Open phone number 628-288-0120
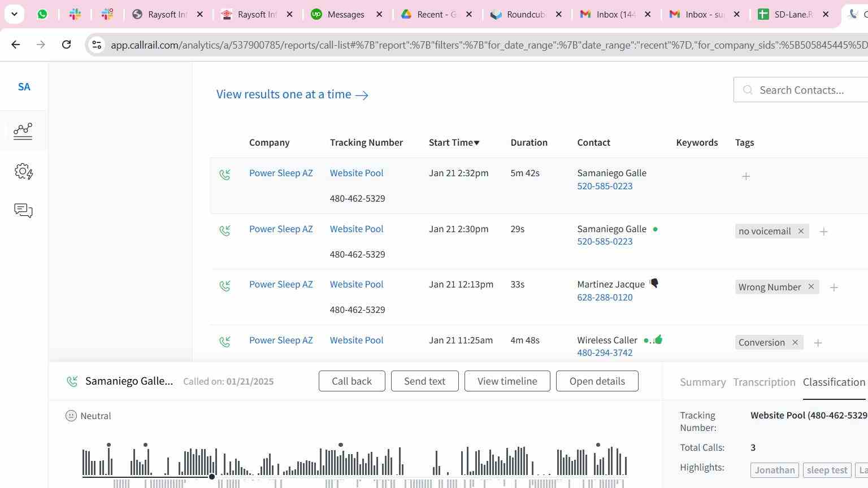Image resolution: width=868 pixels, height=488 pixels. (x=605, y=297)
